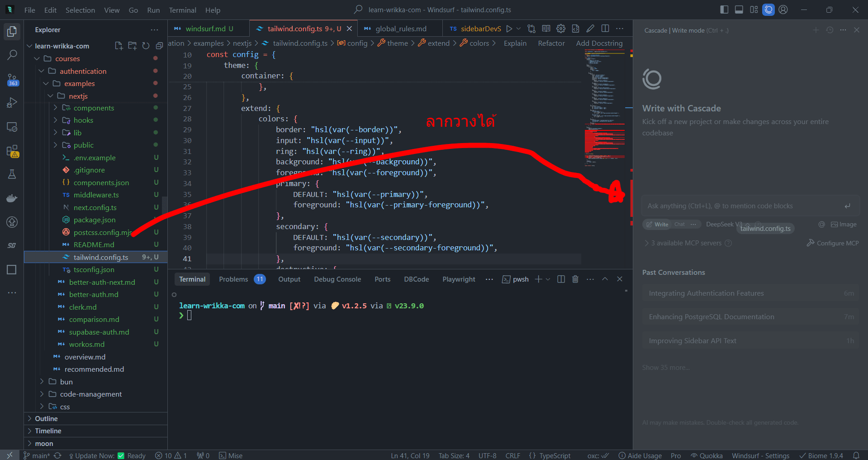Click the Refactor action above editor

point(551,43)
